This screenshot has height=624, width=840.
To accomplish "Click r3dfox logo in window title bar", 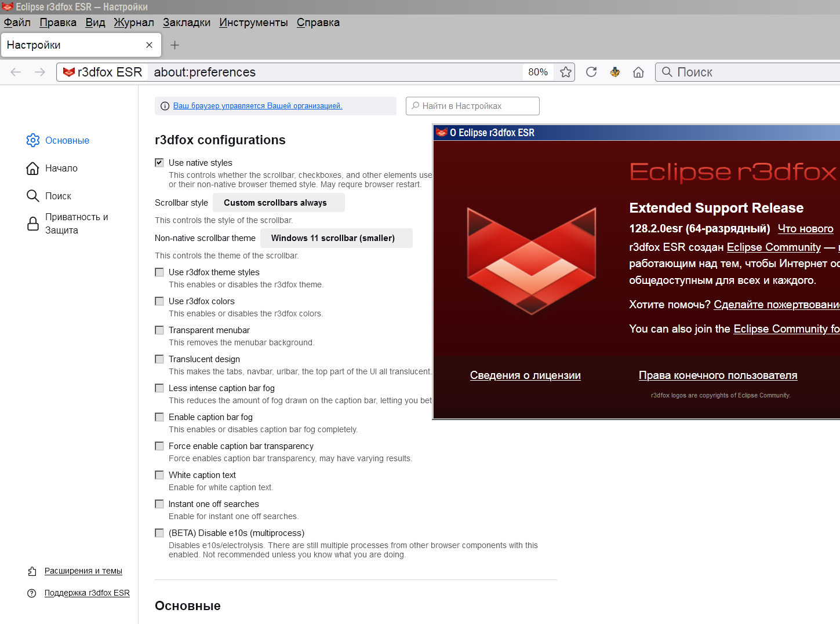I will [x=8, y=7].
